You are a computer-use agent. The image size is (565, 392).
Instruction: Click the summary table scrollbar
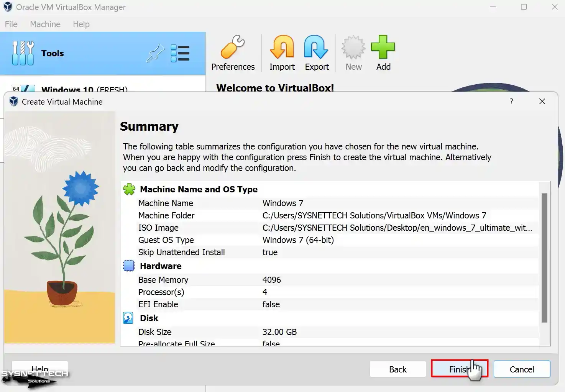[x=544, y=258]
